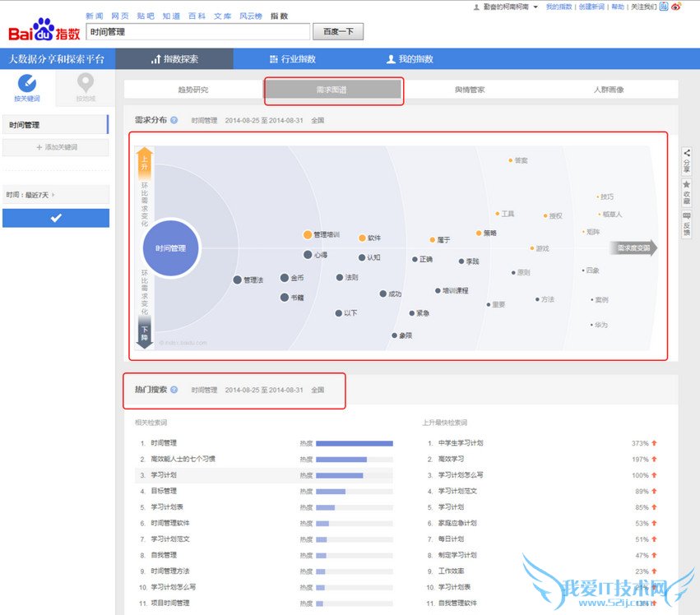The width and height of the screenshot is (700, 615).
Task: Click the dark 成功 node in the chart
Action: click(383, 294)
